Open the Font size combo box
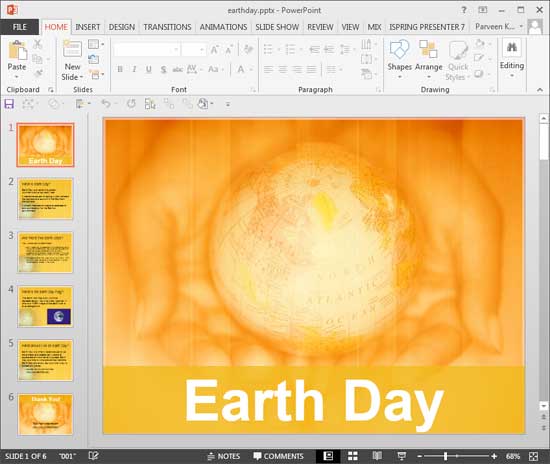550x464 pixels. point(194,50)
